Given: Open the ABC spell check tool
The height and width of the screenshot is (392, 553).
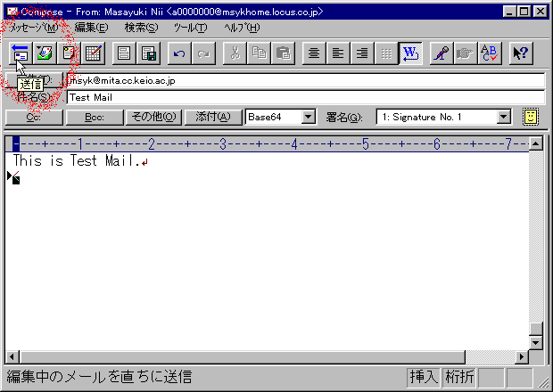Looking at the screenshot, I should tap(490, 53).
